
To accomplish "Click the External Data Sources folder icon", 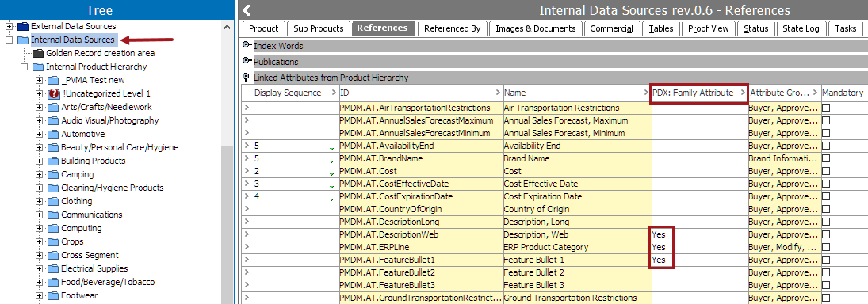I will [x=23, y=26].
